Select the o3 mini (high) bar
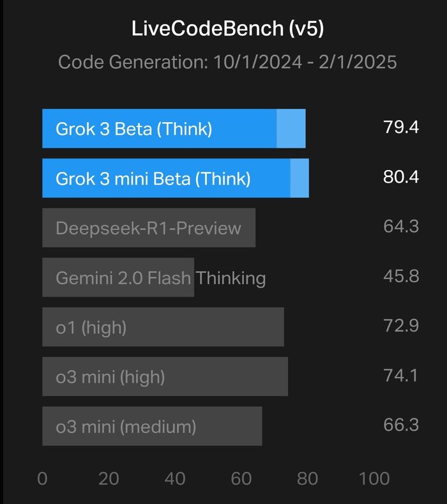 click(165, 378)
